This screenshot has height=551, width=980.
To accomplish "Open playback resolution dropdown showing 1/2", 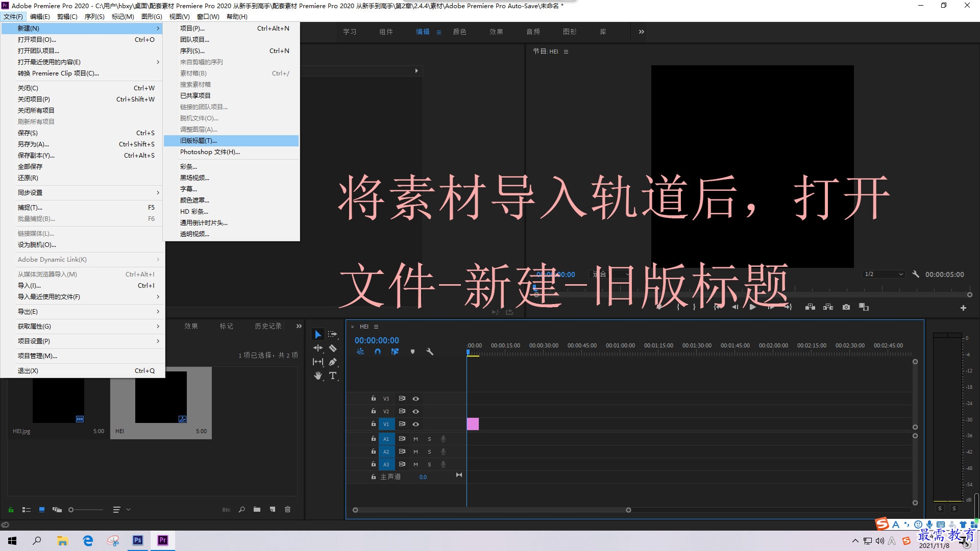I will pos(884,274).
